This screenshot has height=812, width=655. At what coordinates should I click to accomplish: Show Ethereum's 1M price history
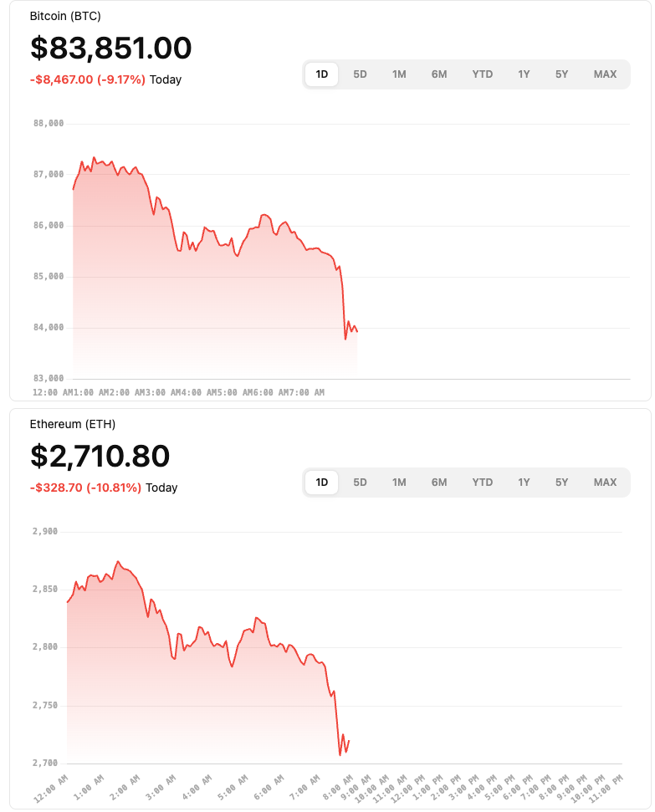point(399,483)
